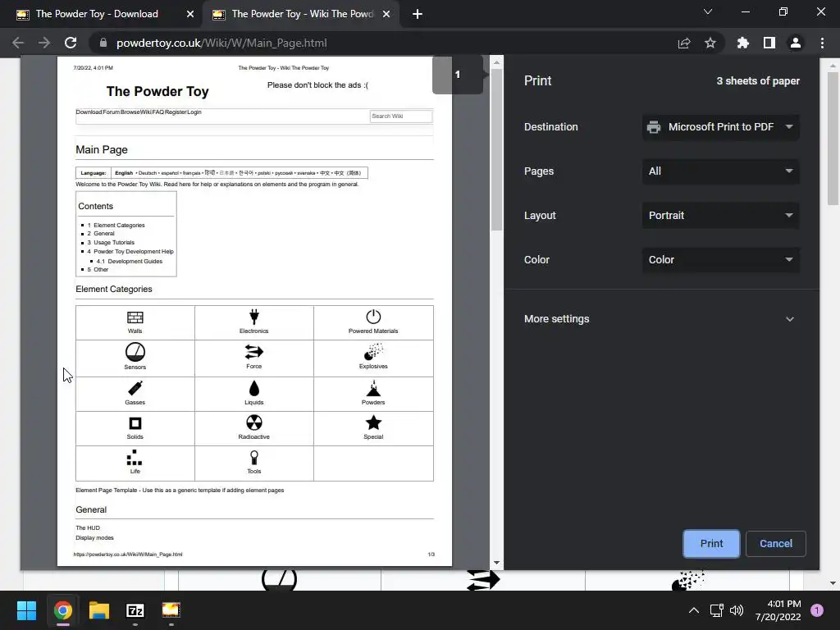
Task: Open Windows Start menu
Action: 26,610
